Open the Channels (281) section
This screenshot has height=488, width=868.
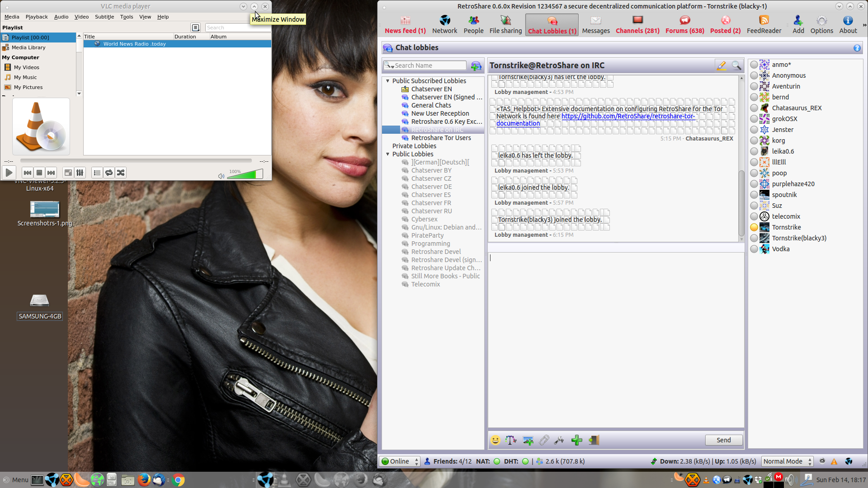tap(637, 25)
